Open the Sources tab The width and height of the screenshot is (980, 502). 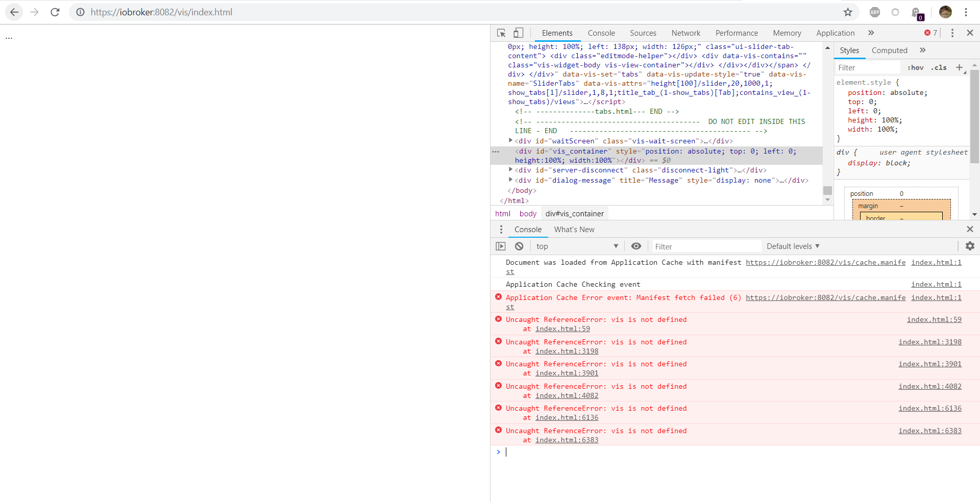[643, 33]
